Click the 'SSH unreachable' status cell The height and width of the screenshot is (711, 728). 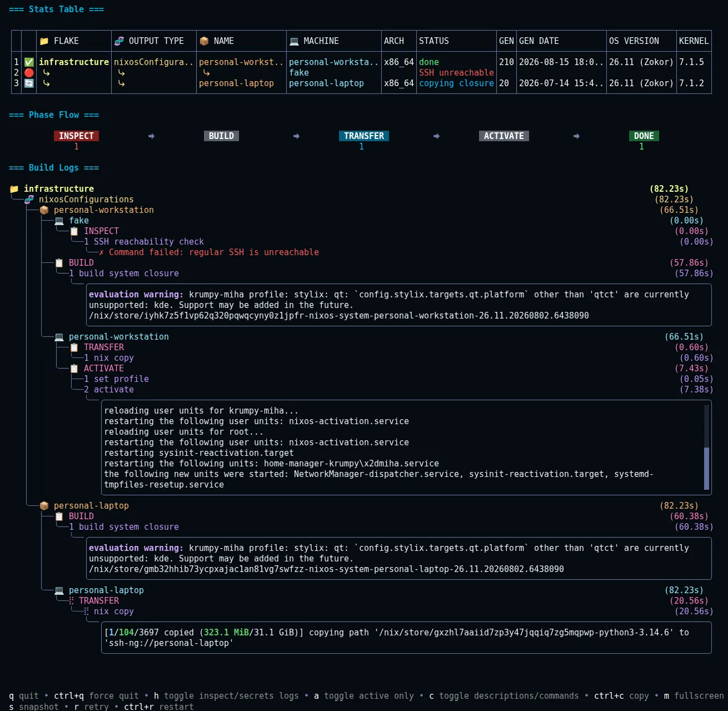456,73
